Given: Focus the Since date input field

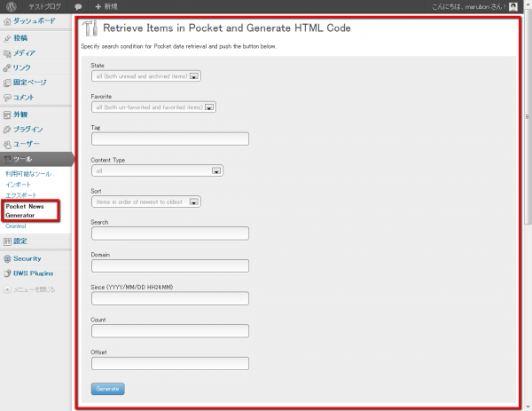Looking at the screenshot, I should (170, 298).
